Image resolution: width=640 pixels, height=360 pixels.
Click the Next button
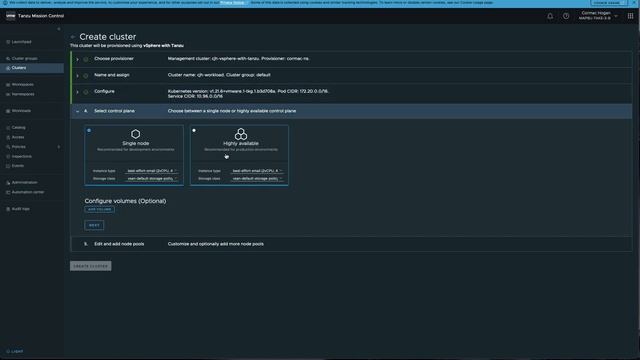pyautogui.click(x=94, y=225)
